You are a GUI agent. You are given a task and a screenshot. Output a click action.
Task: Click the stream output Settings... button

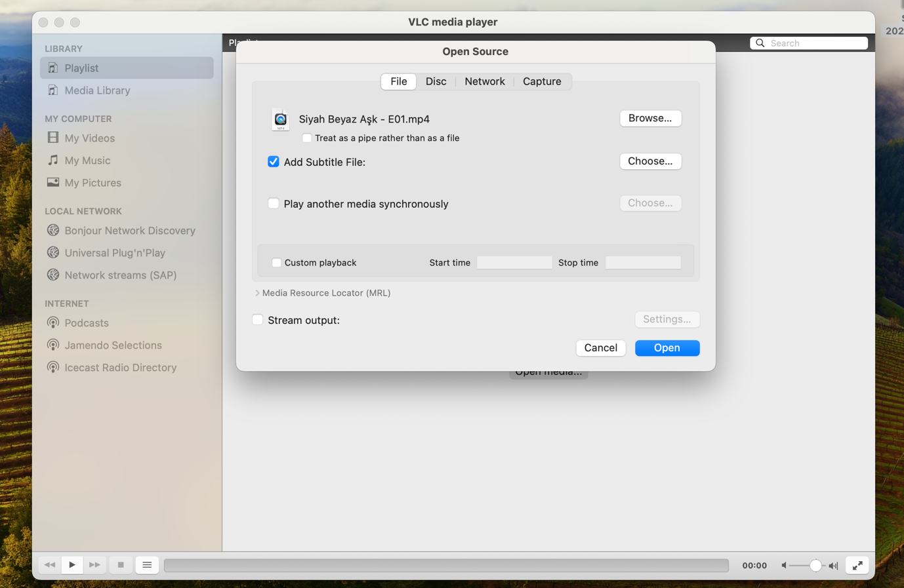(667, 319)
